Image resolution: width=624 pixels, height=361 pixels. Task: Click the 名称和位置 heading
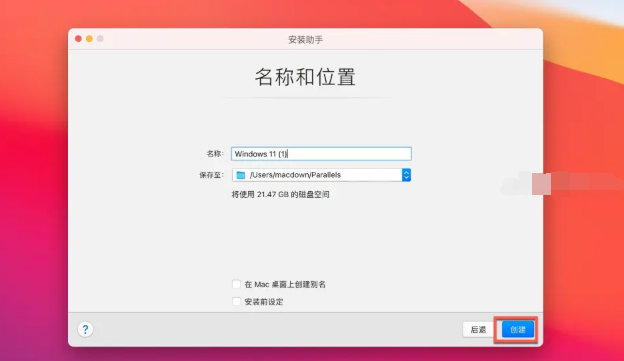point(305,77)
